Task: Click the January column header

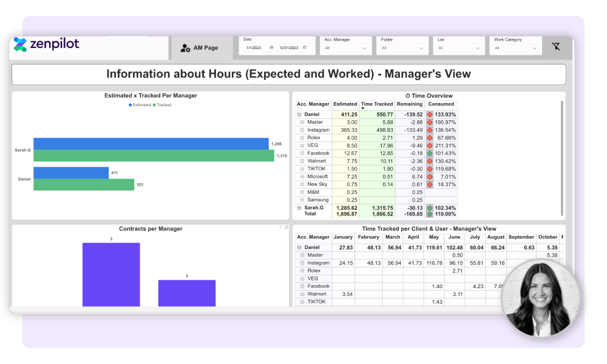Action: click(x=343, y=237)
